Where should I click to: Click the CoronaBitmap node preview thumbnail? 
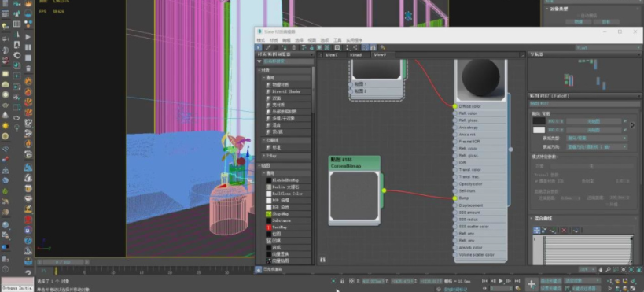coord(355,196)
